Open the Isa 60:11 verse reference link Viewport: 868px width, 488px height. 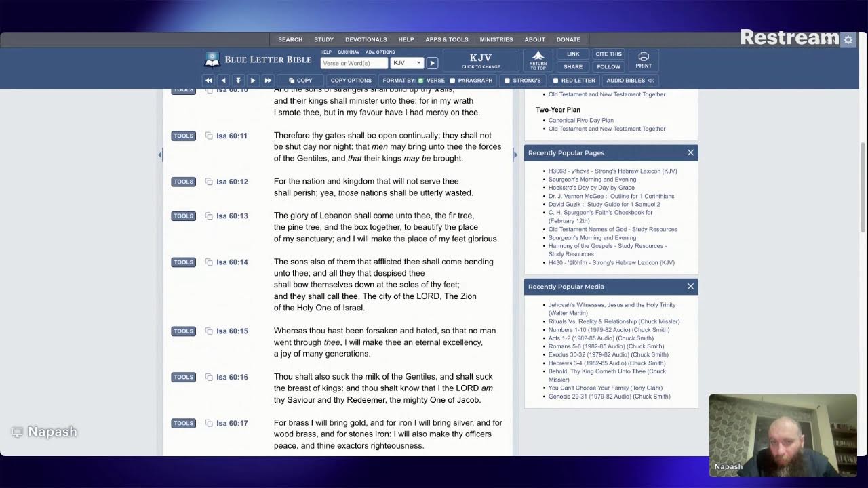(x=232, y=136)
